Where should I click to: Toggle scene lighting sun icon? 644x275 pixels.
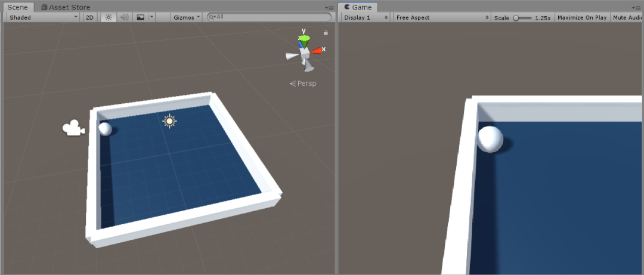[109, 17]
